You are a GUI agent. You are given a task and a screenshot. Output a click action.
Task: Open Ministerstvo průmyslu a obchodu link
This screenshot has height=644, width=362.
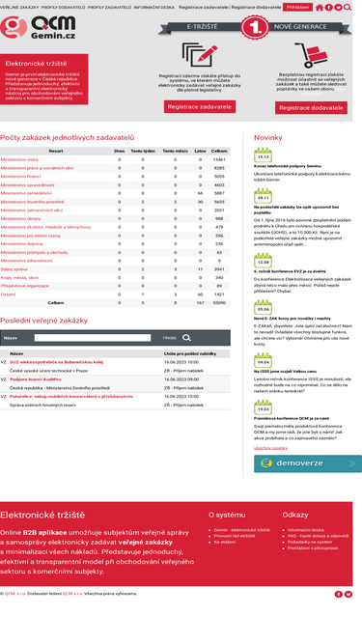click(34, 252)
